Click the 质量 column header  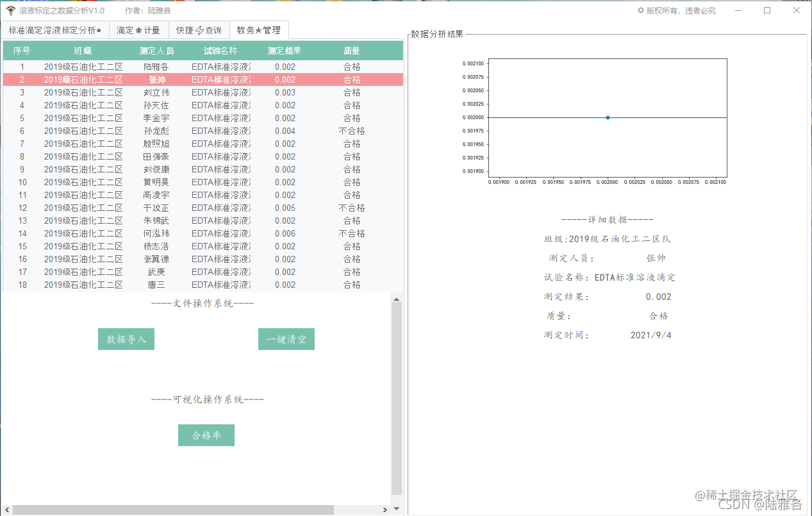[351, 50]
